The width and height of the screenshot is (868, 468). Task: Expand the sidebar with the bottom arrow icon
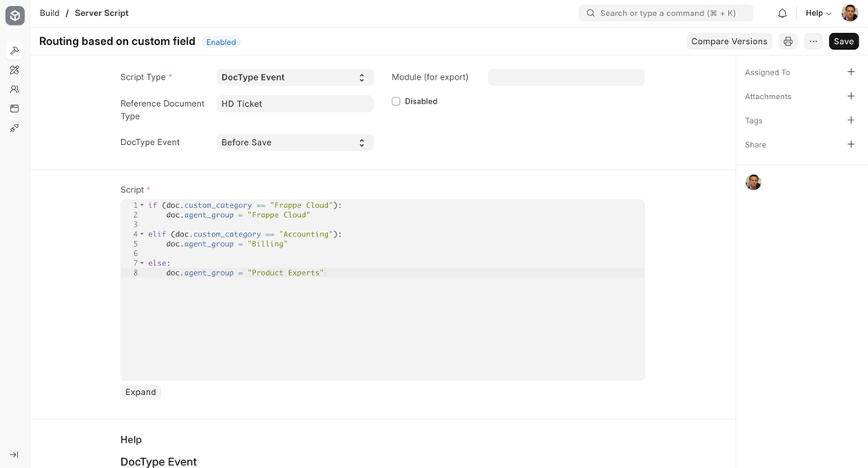(14, 455)
